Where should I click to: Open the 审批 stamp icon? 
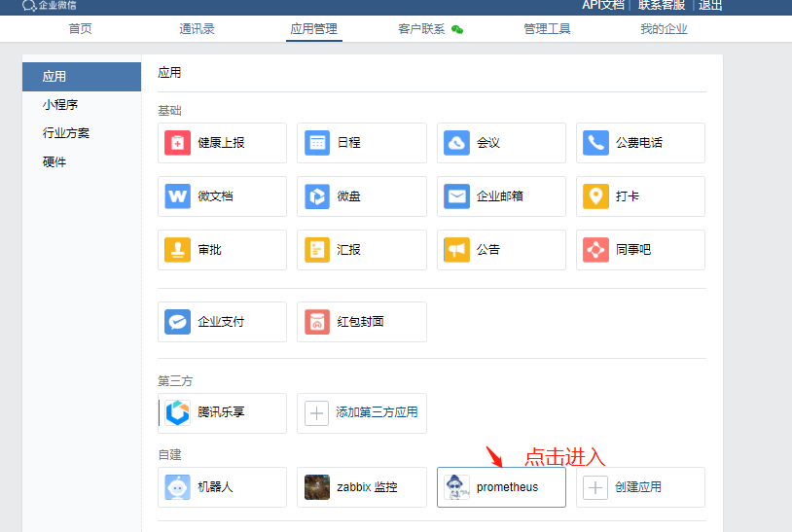177,250
